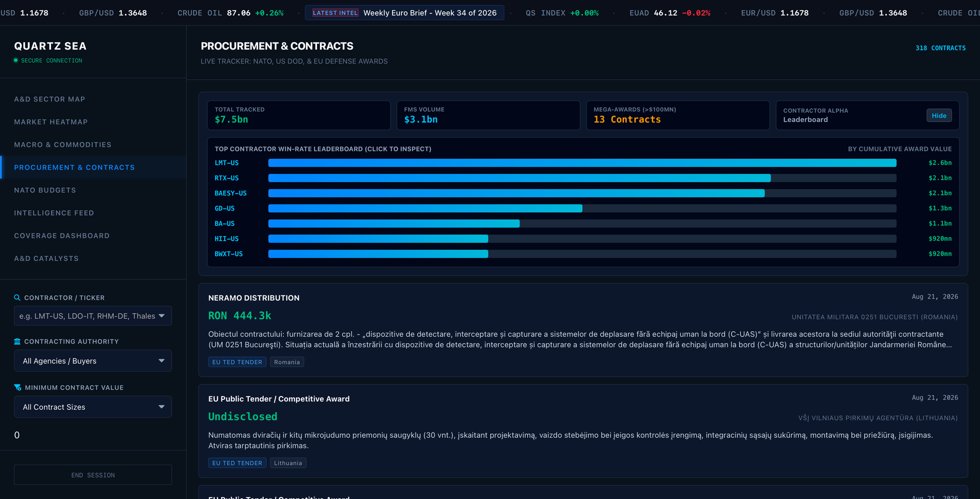Screen dimensions: 980x499
Task: Click the RON 444.3k contract value
Action: [240, 316]
